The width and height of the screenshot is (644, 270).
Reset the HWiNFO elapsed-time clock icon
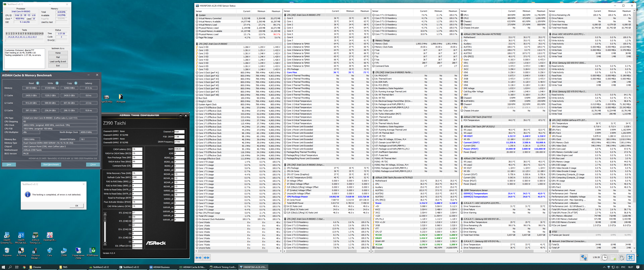tap(604, 257)
